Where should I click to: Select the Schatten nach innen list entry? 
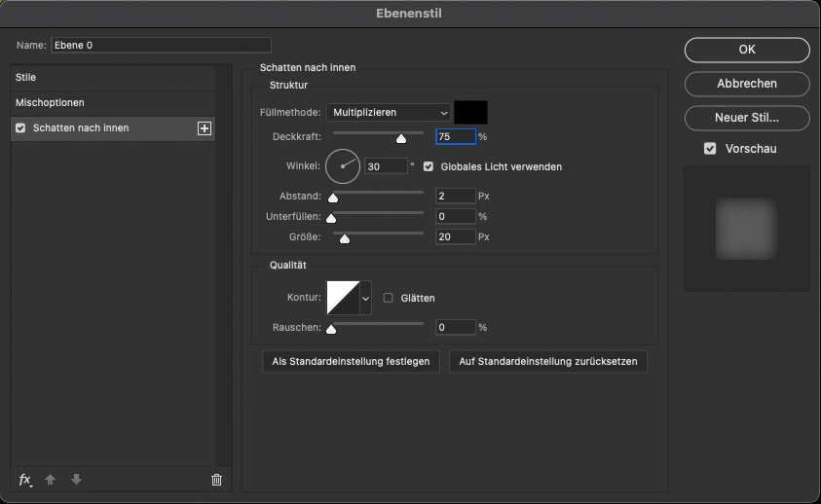(113, 128)
